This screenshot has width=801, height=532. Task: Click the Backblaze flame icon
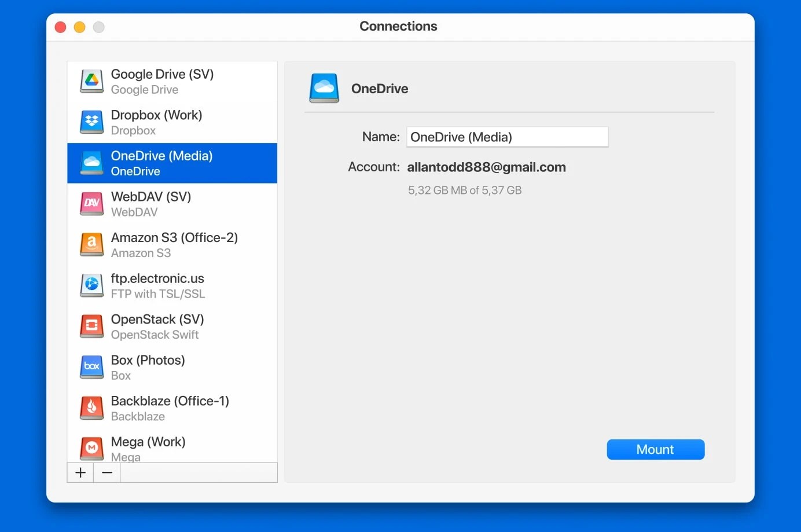tap(91, 408)
